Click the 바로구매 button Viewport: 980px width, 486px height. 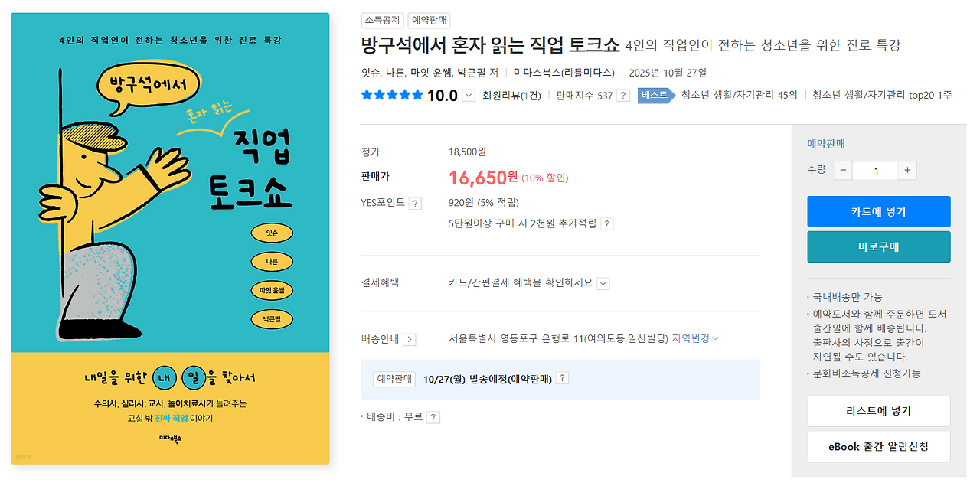(878, 247)
